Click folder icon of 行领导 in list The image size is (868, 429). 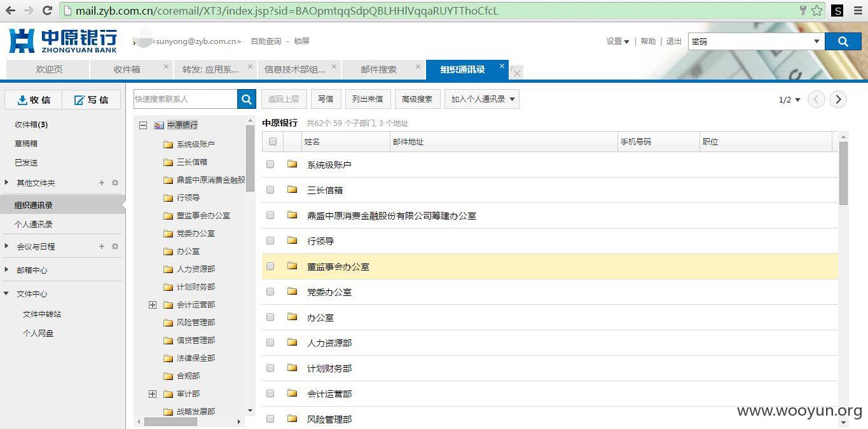click(x=293, y=241)
